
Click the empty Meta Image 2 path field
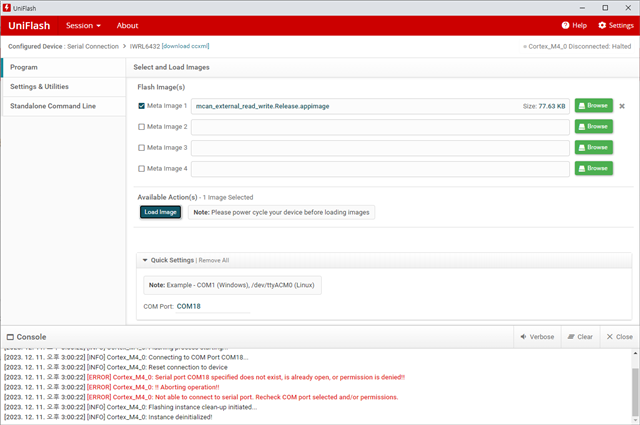[x=380, y=127]
